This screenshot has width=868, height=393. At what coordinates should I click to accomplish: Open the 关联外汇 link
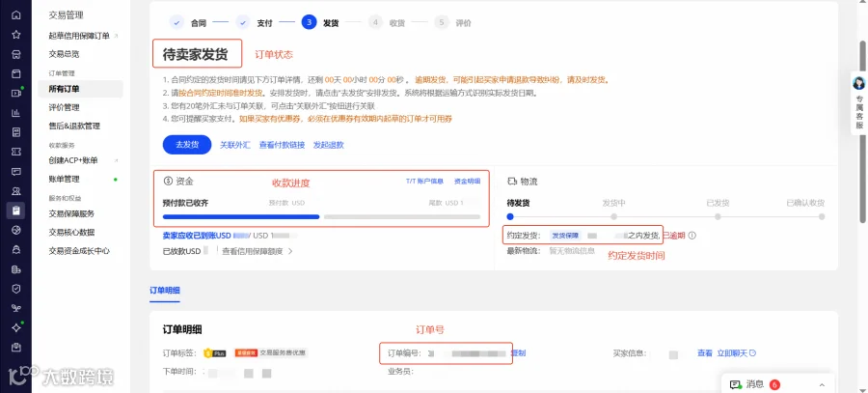[x=235, y=145]
